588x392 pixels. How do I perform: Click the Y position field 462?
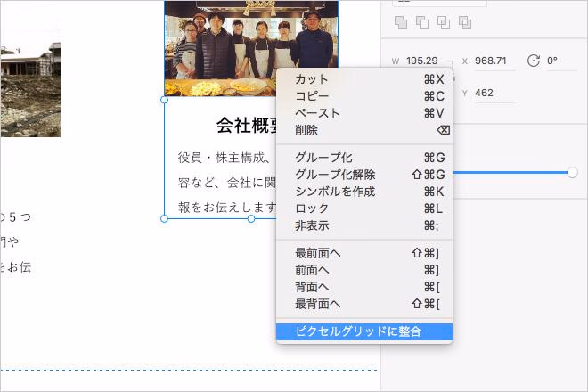[x=485, y=93]
